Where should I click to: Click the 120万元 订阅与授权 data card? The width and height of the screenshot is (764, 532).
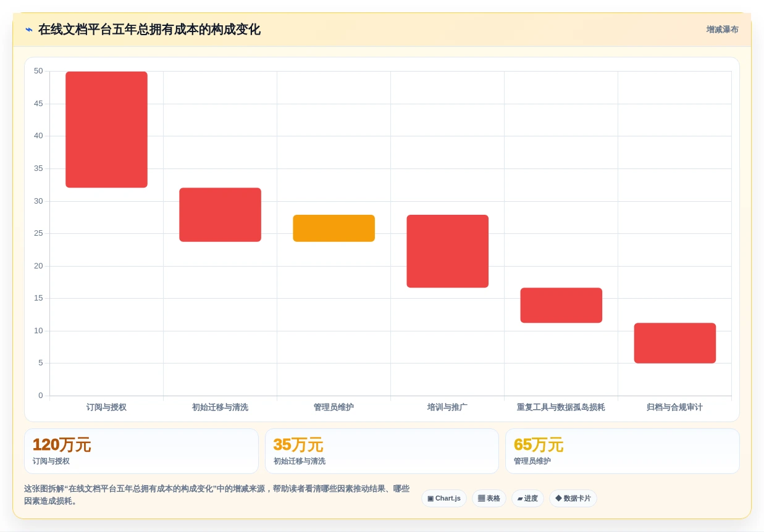(x=141, y=451)
